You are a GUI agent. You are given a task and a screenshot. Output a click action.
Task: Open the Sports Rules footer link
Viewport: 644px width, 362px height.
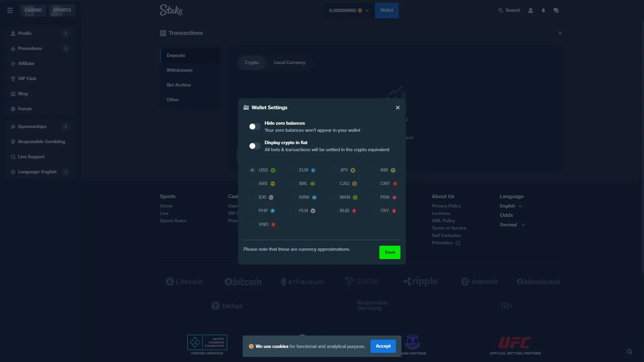click(173, 221)
